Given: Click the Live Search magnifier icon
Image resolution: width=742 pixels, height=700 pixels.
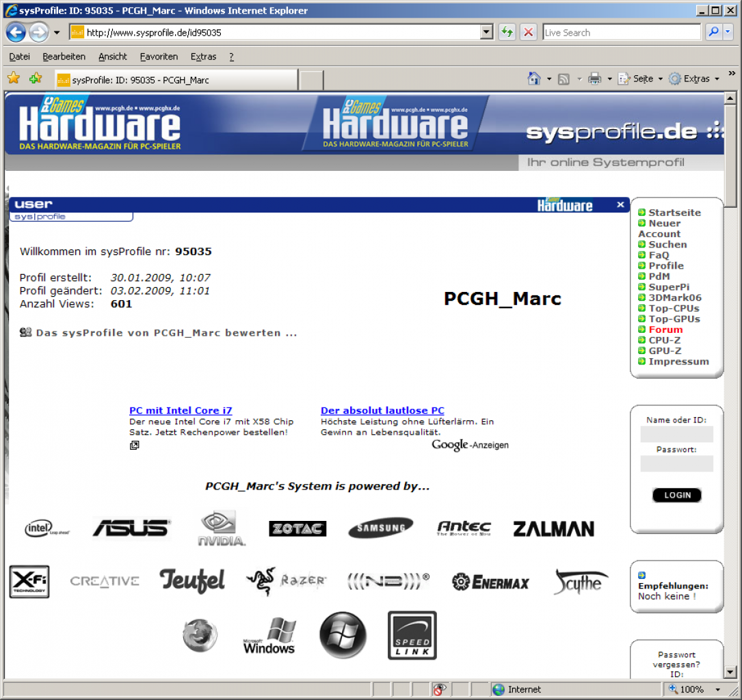Looking at the screenshot, I should pos(713,32).
